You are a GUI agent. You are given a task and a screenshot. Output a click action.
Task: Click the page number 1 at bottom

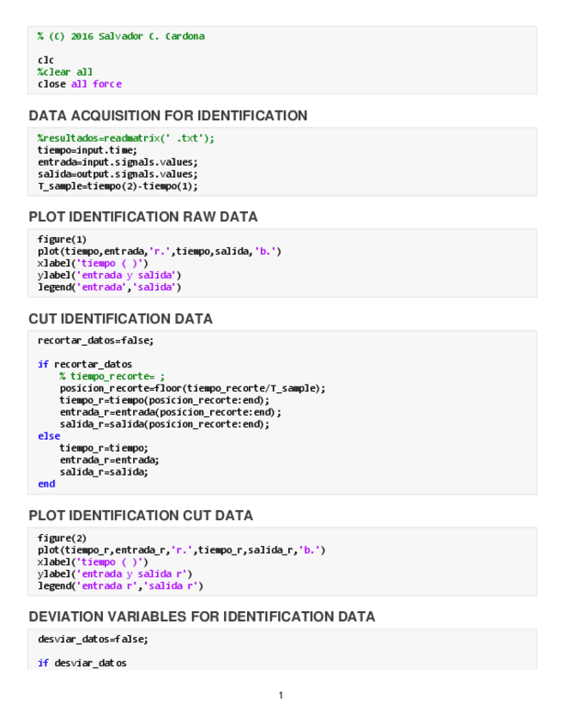pos(281,695)
